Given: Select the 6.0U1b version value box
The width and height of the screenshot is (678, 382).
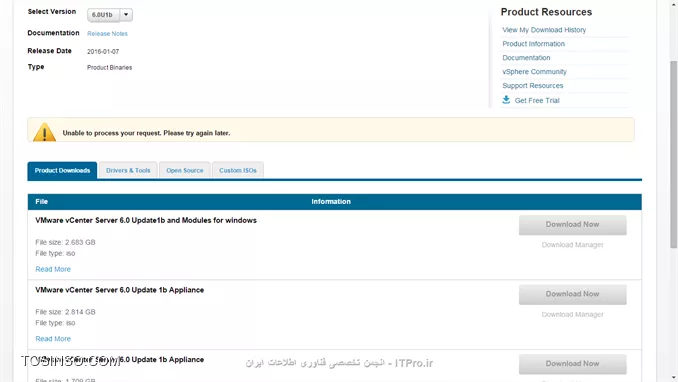Looking at the screenshot, I should (103, 15).
